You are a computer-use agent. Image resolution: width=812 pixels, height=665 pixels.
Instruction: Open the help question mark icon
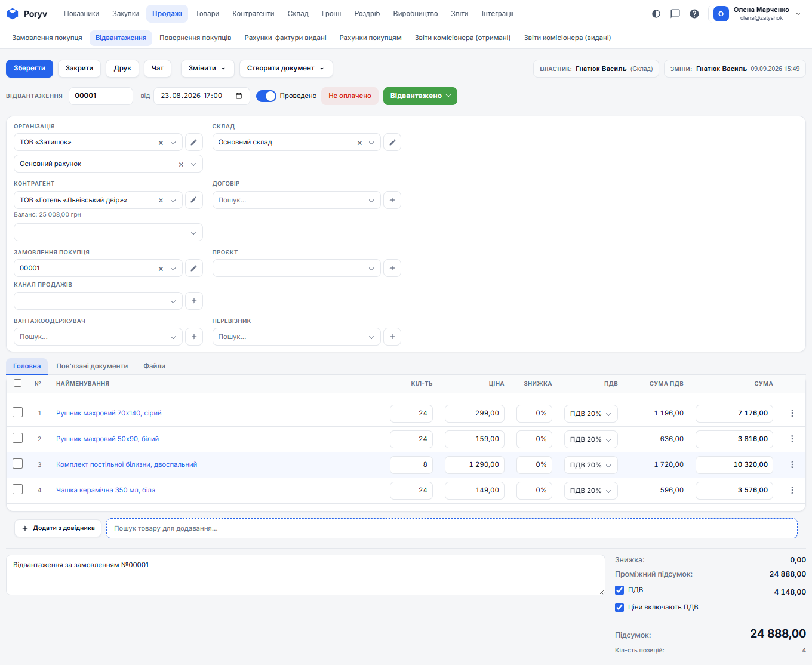tap(694, 14)
